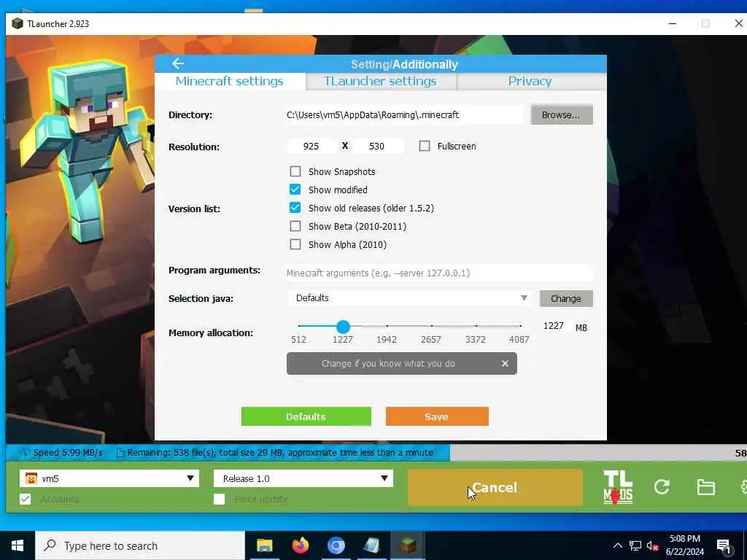Click the refresh icon in bottom bar
The width and height of the screenshot is (747, 560).
coord(662,486)
